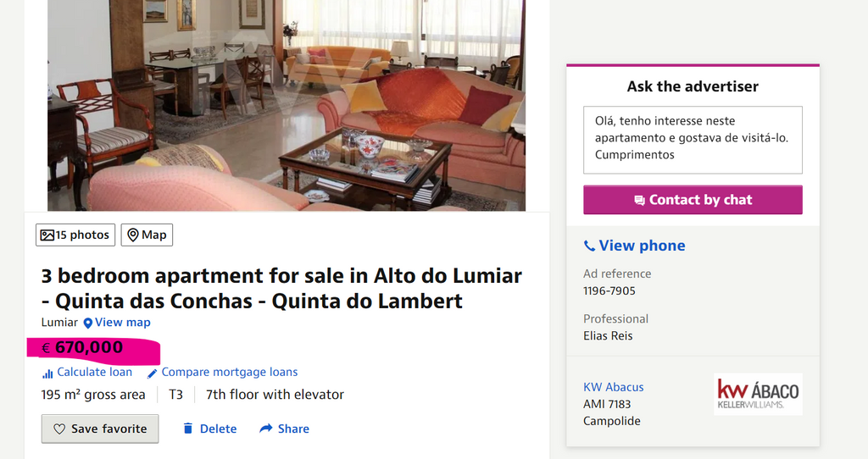Screen dimensions: 868x459
Task: Click the Delete link
Action: 210,429
